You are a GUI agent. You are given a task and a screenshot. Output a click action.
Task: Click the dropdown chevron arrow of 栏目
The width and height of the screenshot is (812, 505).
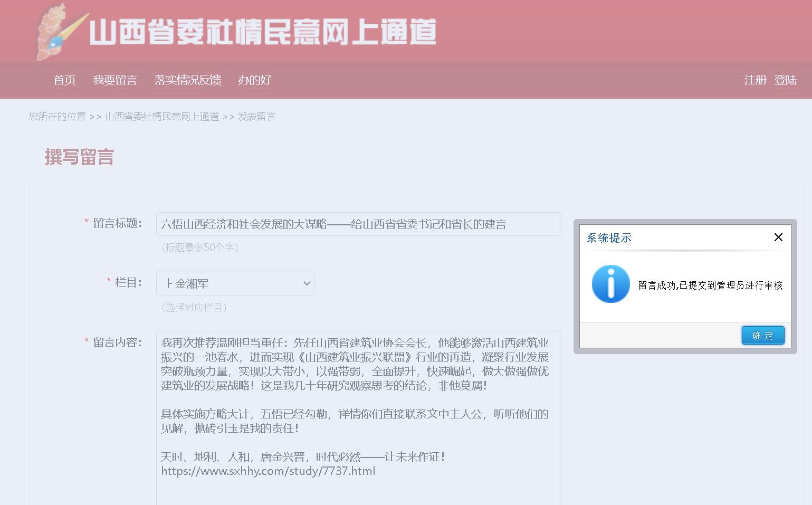point(307,283)
